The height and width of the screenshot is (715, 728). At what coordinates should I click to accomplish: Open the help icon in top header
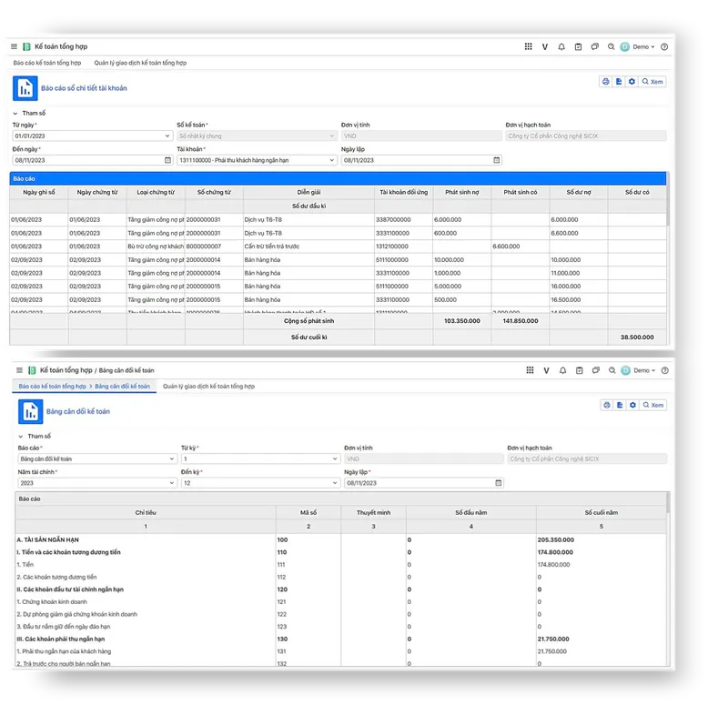[x=664, y=46]
